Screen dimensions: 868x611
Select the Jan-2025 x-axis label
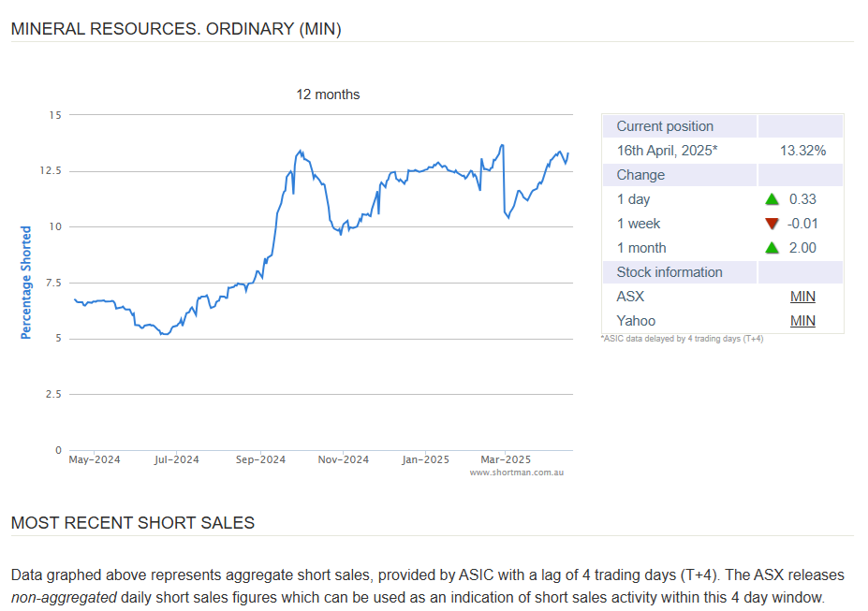tap(425, 459)
